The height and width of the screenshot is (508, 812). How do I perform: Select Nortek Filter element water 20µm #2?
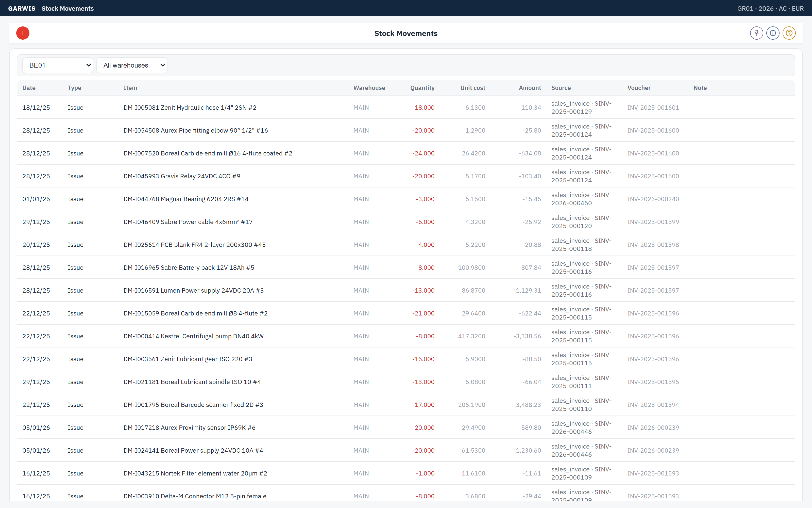click(195, 473)
